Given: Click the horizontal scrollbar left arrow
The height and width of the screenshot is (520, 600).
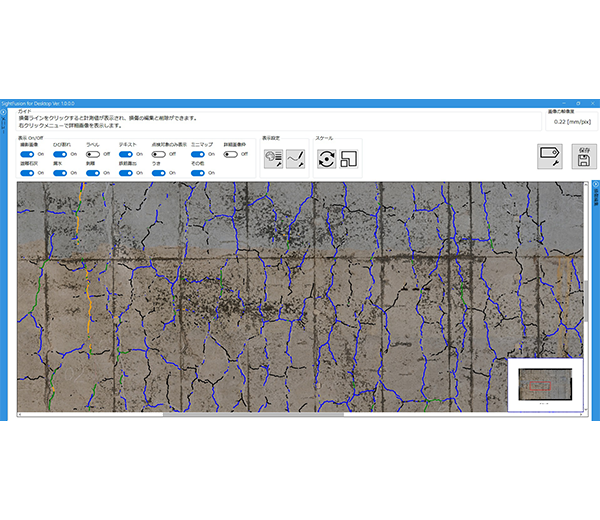Looking at the screenshot, I should click(20, 414).
